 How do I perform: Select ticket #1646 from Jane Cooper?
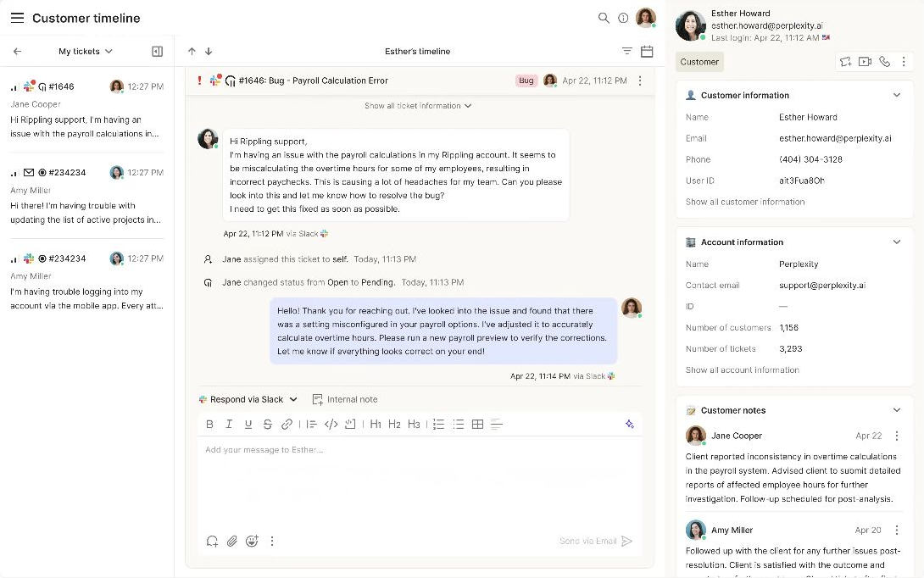click(86, 110)
